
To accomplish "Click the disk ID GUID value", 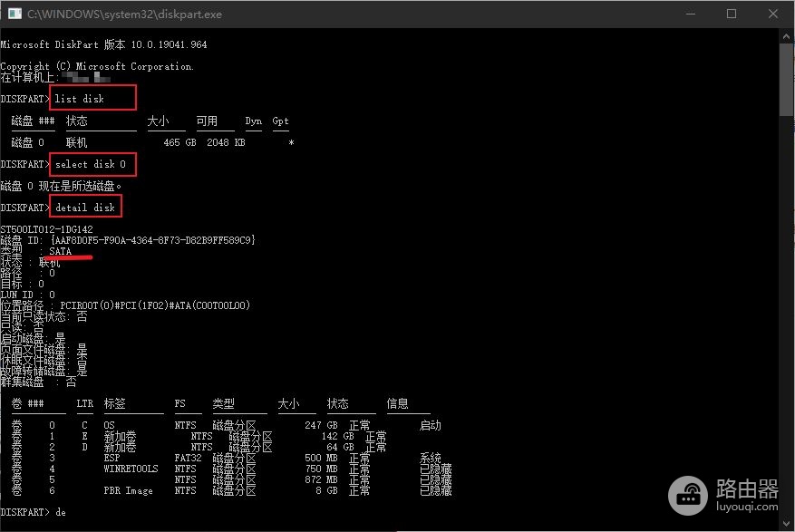I will pyautogui.click(x=152, y=239).
